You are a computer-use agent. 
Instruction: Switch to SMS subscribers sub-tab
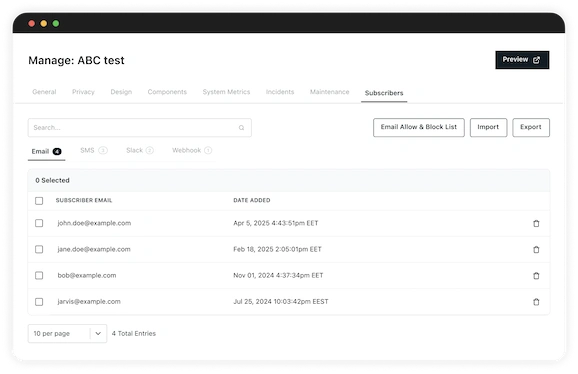pos(94,150)
